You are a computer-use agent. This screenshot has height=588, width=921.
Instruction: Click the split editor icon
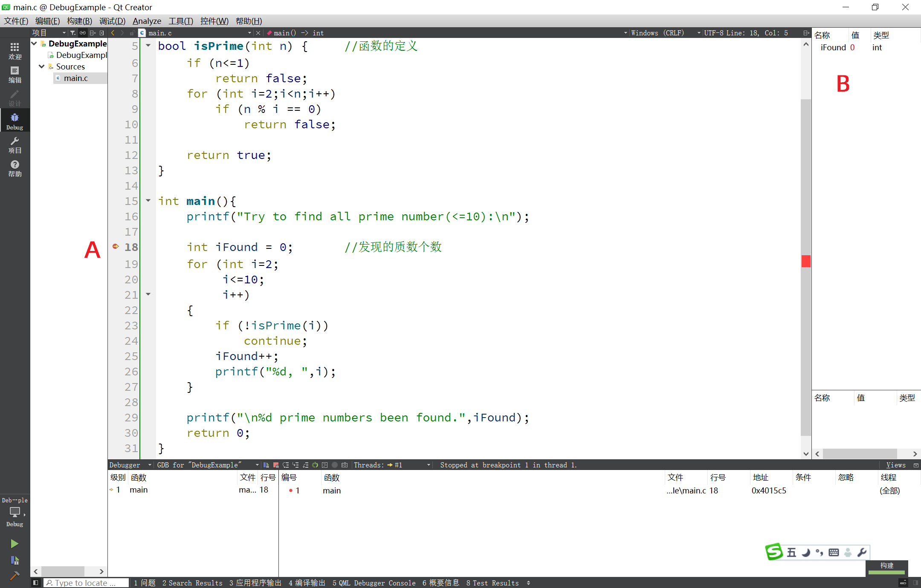[x=806, y=33]
